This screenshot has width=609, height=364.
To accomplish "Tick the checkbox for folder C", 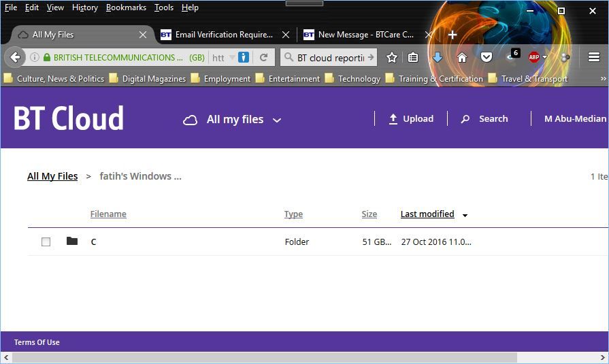I will coord(46,242).
